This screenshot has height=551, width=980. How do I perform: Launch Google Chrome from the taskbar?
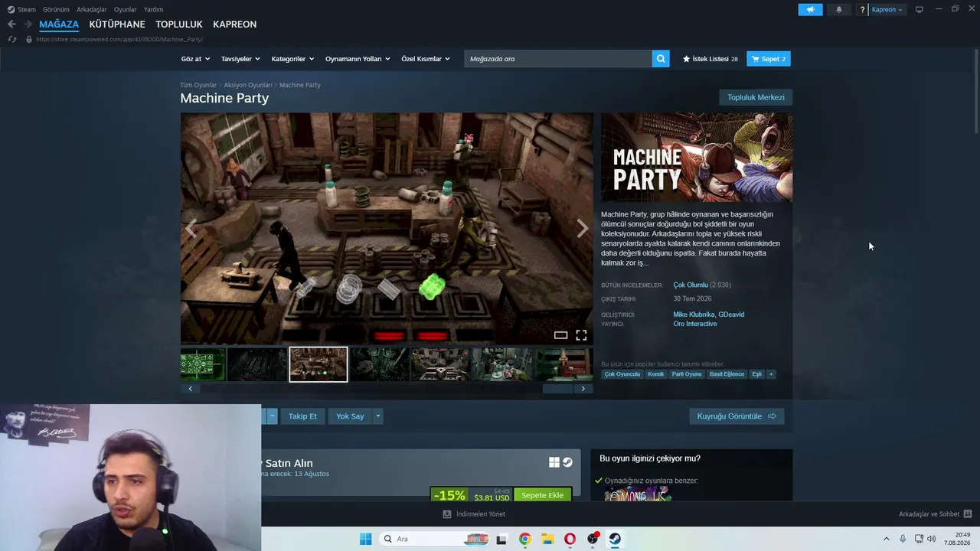pyautogui.click(x=524, y=539)
